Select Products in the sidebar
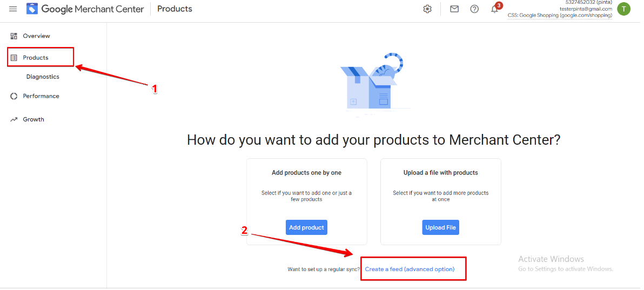 point(36,57)
